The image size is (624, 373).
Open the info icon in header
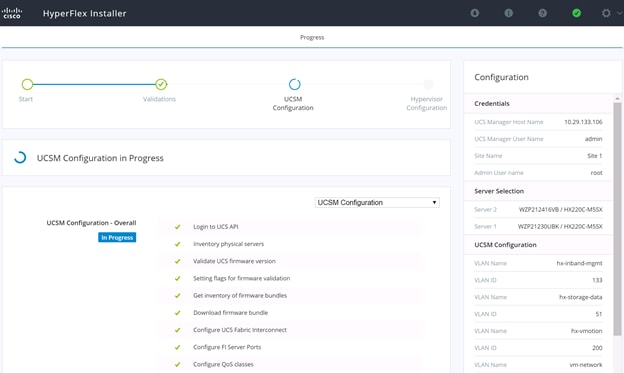pos(509,13)
